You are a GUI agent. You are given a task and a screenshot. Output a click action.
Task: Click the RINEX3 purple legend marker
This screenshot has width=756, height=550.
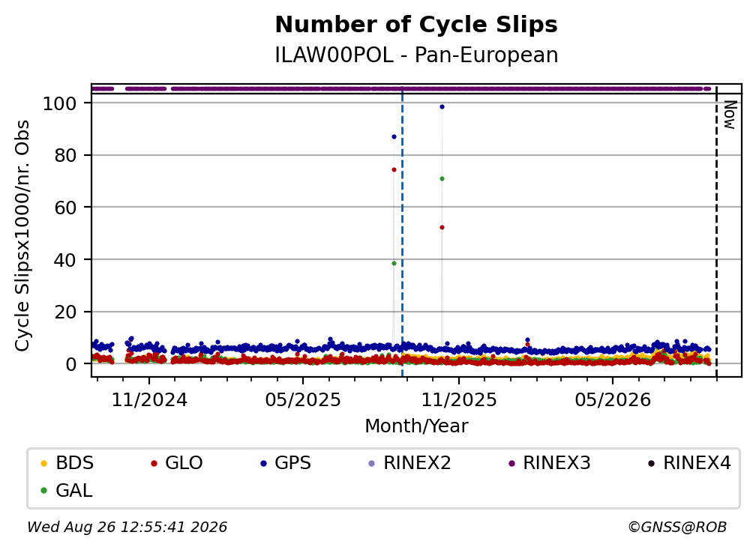(511, 464)
